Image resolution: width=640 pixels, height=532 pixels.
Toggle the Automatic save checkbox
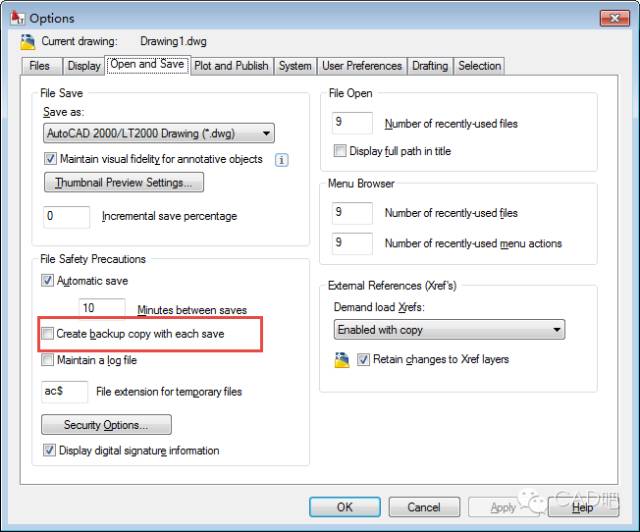pos(48,281)
